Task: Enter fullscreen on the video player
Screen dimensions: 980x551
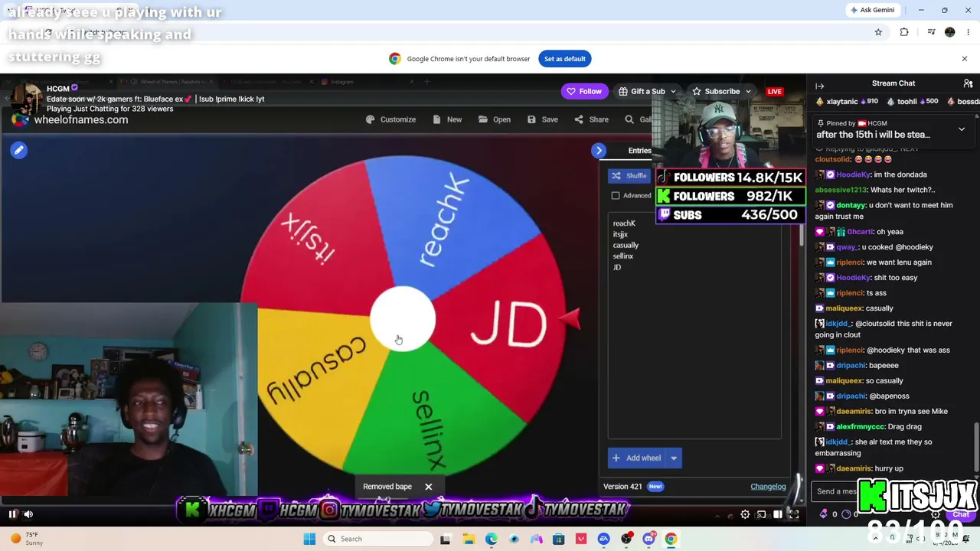Action: pyautogui.click(x=794, y=515)
